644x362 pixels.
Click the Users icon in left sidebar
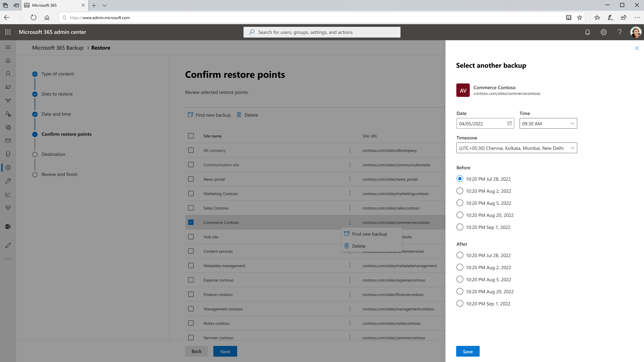(8, 74)
